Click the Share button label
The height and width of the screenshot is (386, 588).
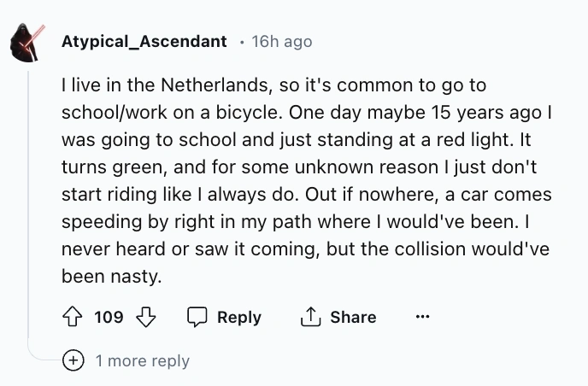point(352,317)
